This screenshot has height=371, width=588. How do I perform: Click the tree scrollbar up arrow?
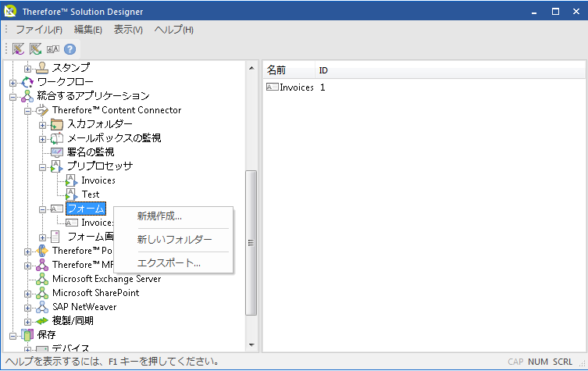pyautogui.click(x=251, y=68)
